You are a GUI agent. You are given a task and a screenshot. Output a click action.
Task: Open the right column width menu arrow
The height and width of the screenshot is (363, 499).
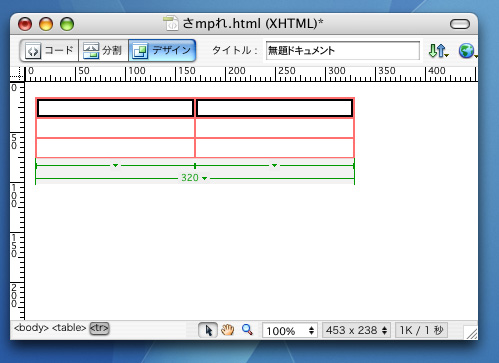(x=274, y=165)
